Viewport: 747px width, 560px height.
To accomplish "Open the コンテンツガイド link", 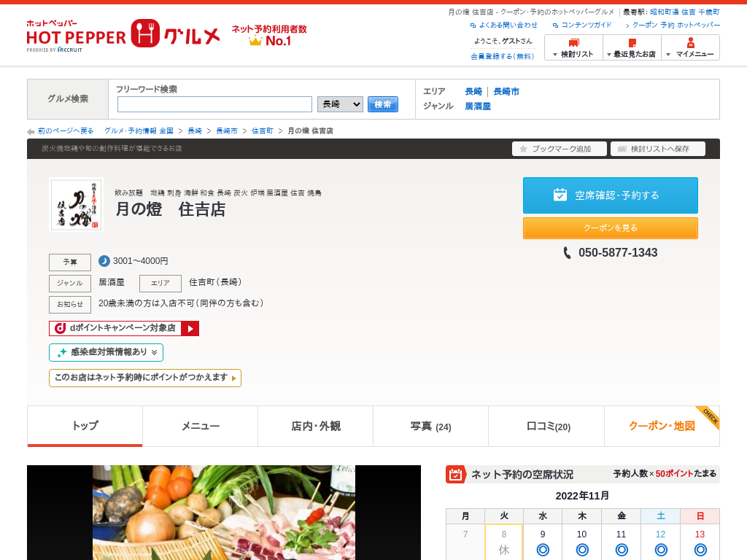I will tap(586, 25).
